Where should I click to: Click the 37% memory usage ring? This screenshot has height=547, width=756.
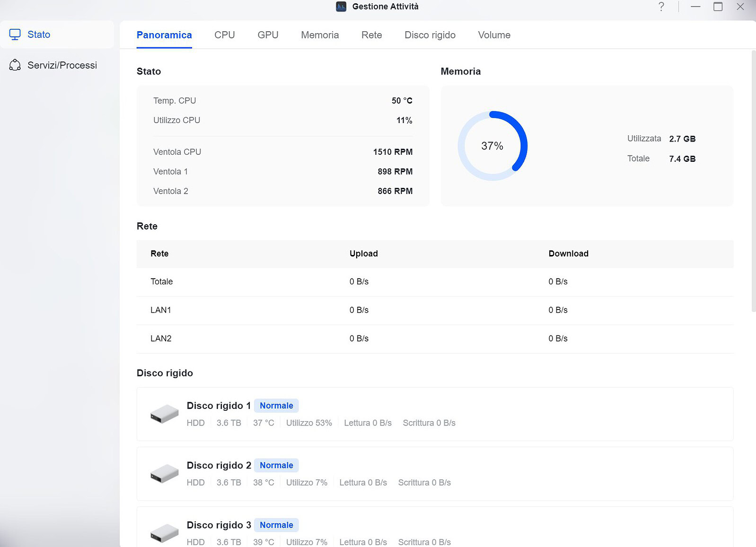coord(492,146)
